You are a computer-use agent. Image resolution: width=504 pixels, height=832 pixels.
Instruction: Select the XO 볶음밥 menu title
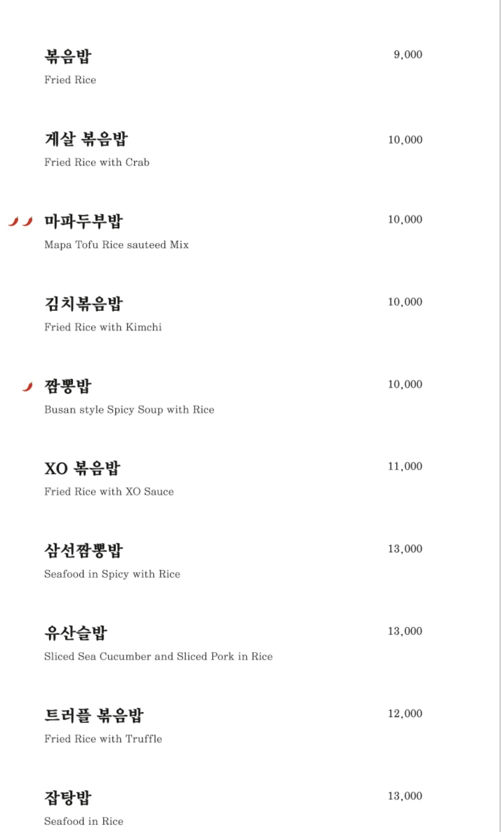(83, 468)
